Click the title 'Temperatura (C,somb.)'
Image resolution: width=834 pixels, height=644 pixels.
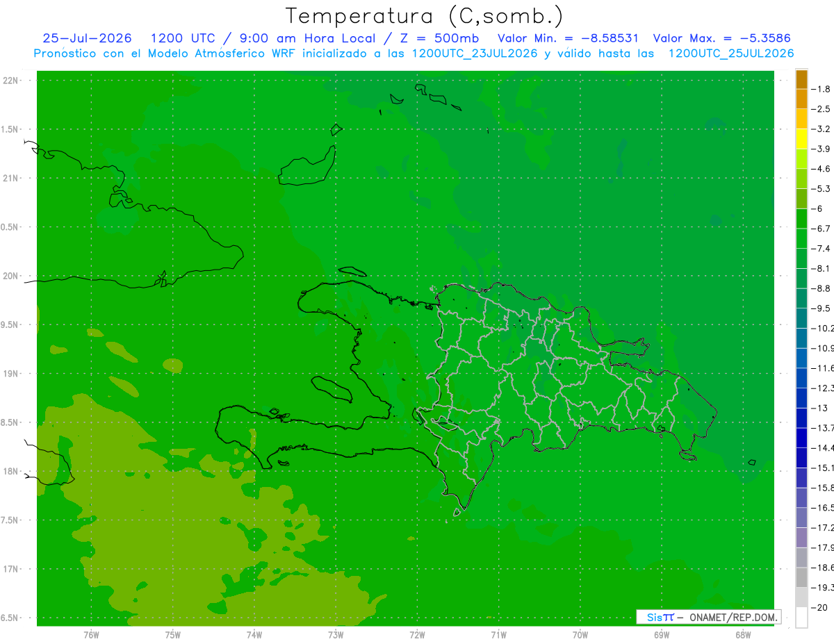pyautogui.click(x=424, y=17)
